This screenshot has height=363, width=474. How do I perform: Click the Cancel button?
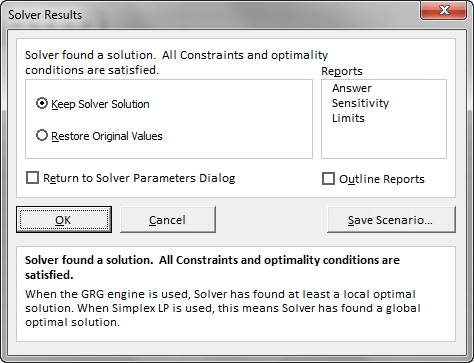[x=168, y=220]
